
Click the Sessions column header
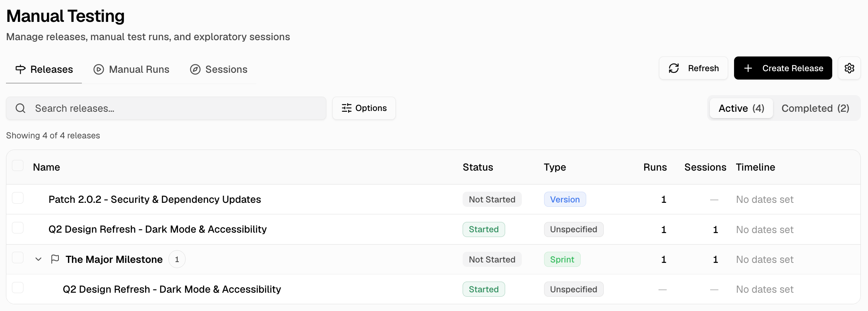point(705,167)
